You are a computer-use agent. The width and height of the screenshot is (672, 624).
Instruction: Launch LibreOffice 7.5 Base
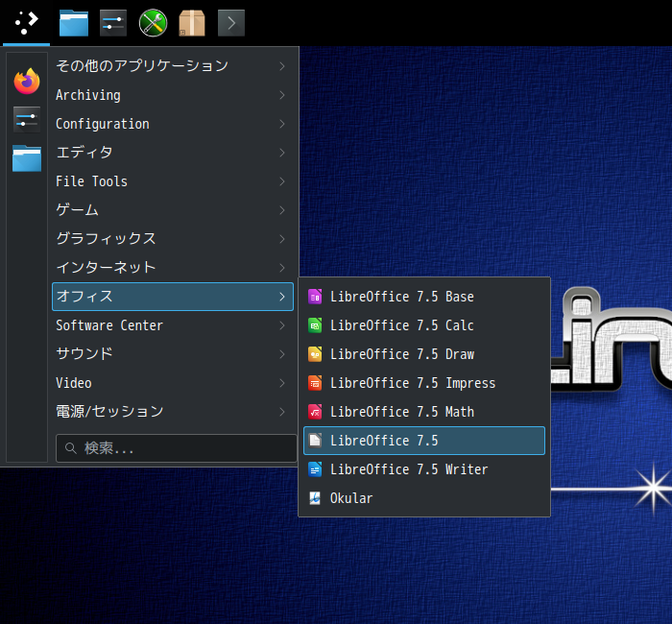point(424,297)
